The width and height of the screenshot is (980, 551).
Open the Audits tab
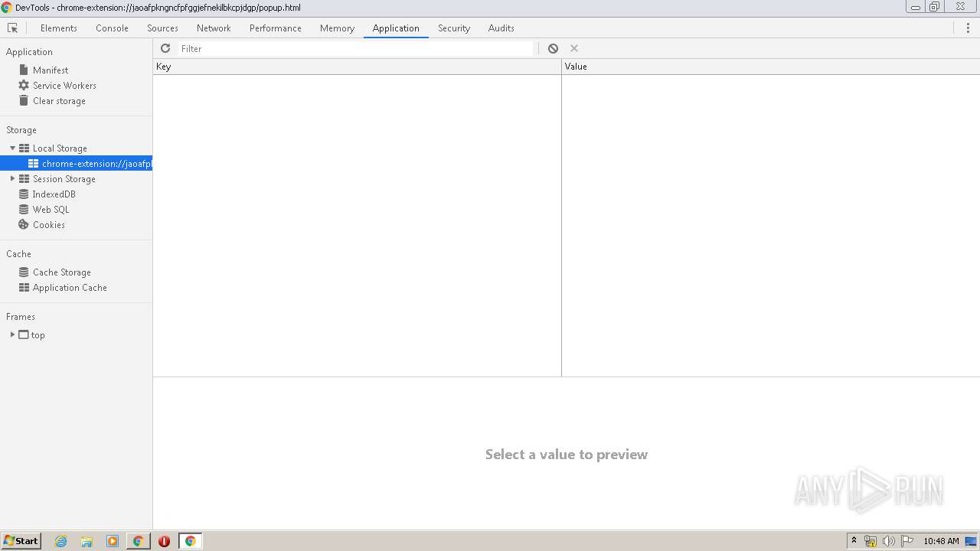[501, 28]
